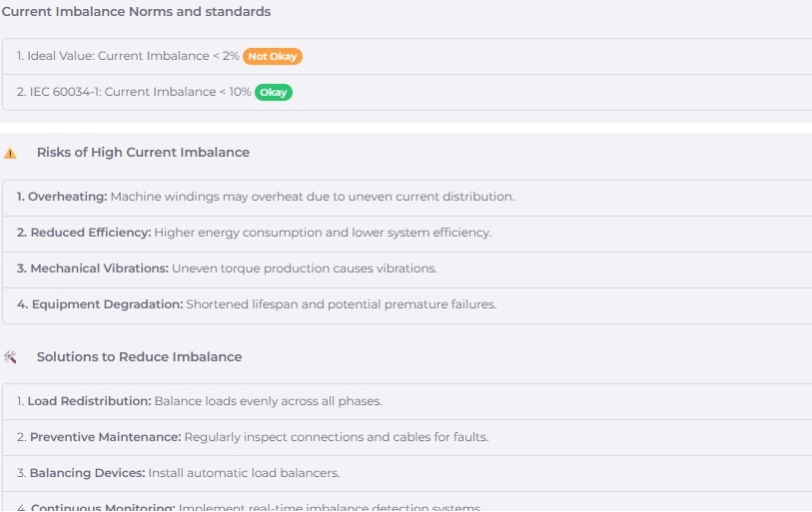Click the shortened lifespan description text
Viewport: 812px width, 512px height.
tap(341, 304)
